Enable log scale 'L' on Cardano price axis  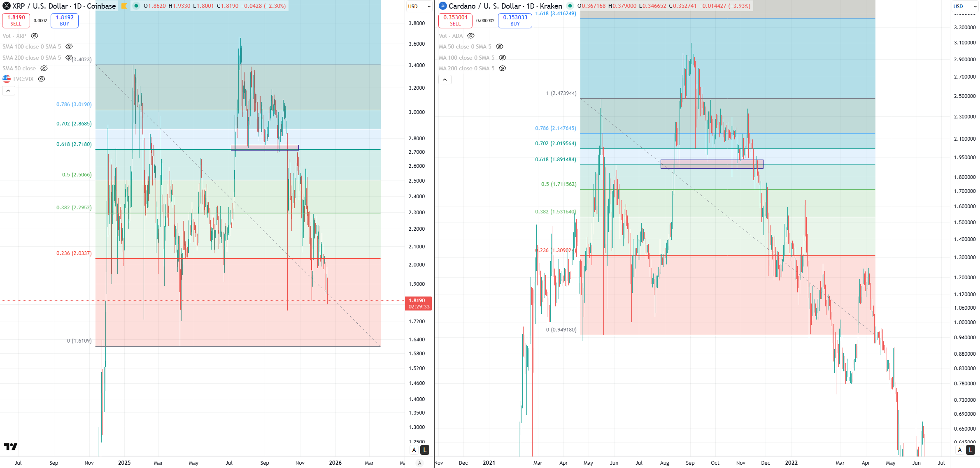(970, 450)
